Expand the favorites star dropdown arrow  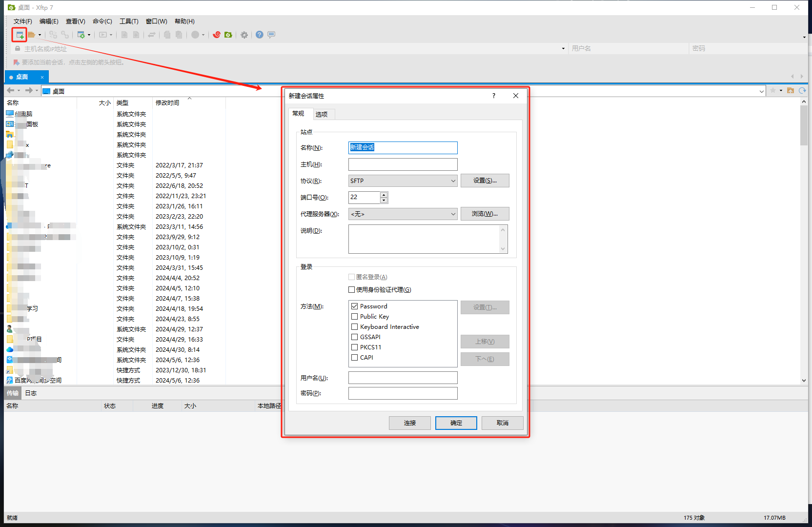click(x=781, y=91)
